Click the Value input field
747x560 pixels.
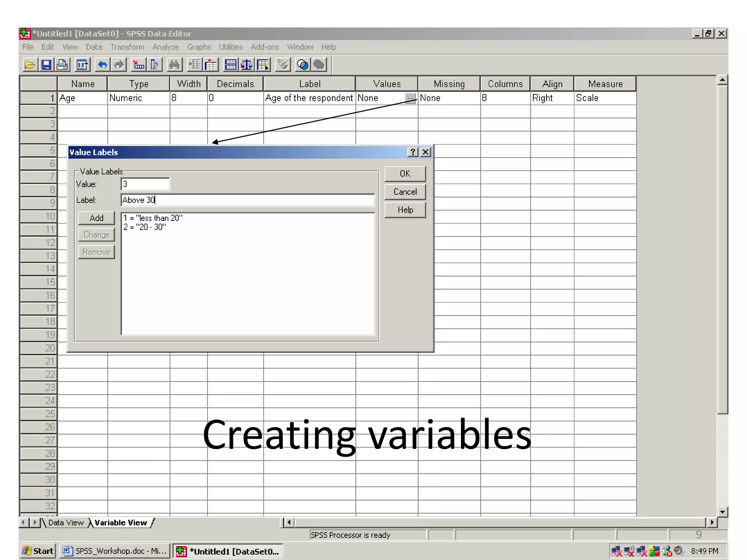(145, 184)
